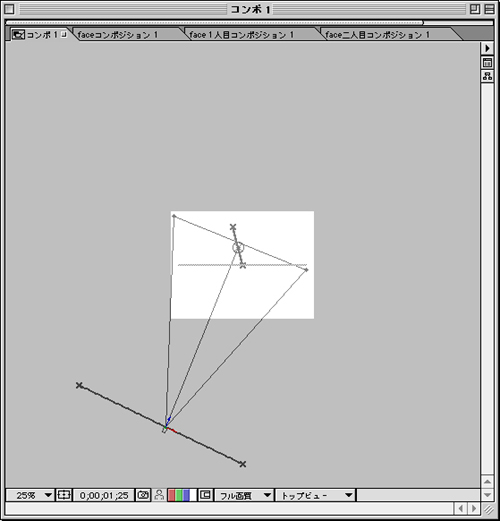
Task: Open the flowchart view icon
Action: coord(487,76)
